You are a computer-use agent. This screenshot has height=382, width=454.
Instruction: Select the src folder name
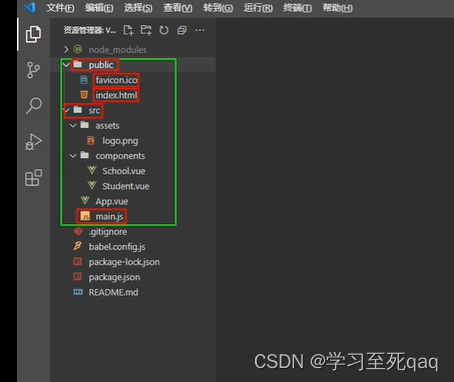[x=94, y=110]
